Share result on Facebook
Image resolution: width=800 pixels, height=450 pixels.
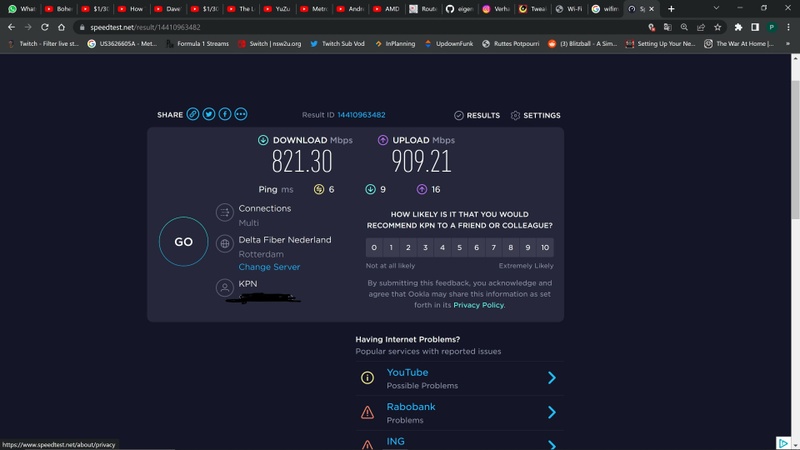[x=224, y=114]
